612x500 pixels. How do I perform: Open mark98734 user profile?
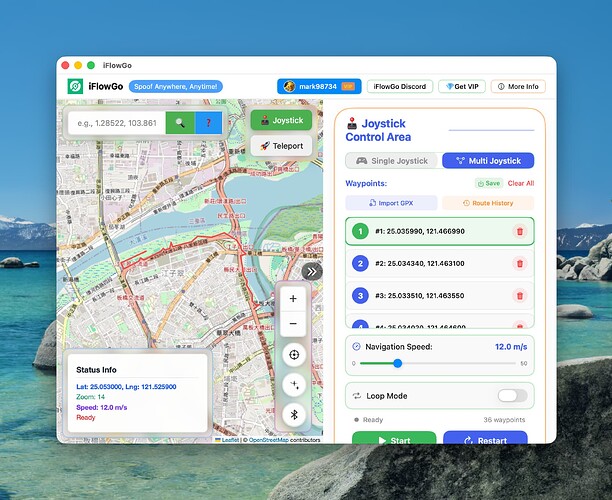click(x=319, y=86)
